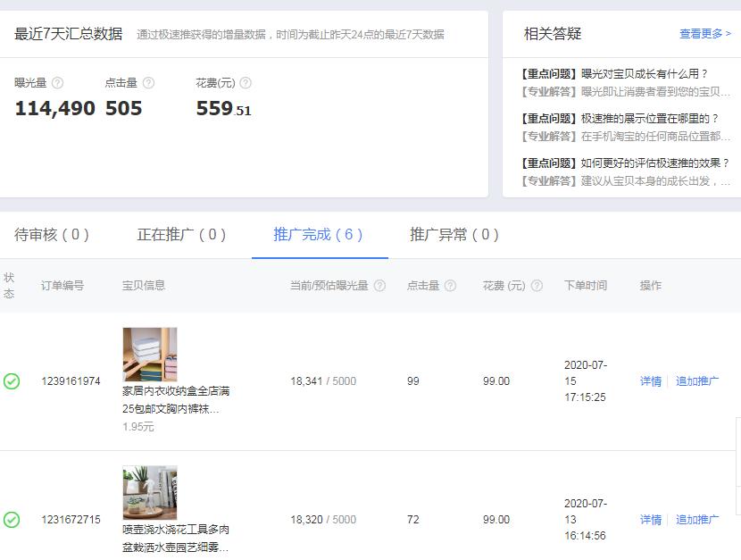741x560 pixels.
Task: Click help icon on 花费(元) column header
Action: [x=536, y=284]
